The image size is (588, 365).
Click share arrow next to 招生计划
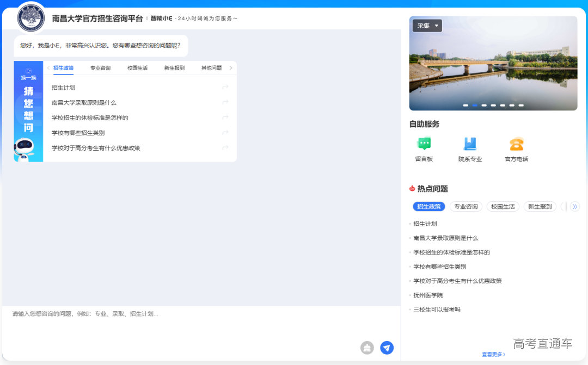click(x=225, y=87)
